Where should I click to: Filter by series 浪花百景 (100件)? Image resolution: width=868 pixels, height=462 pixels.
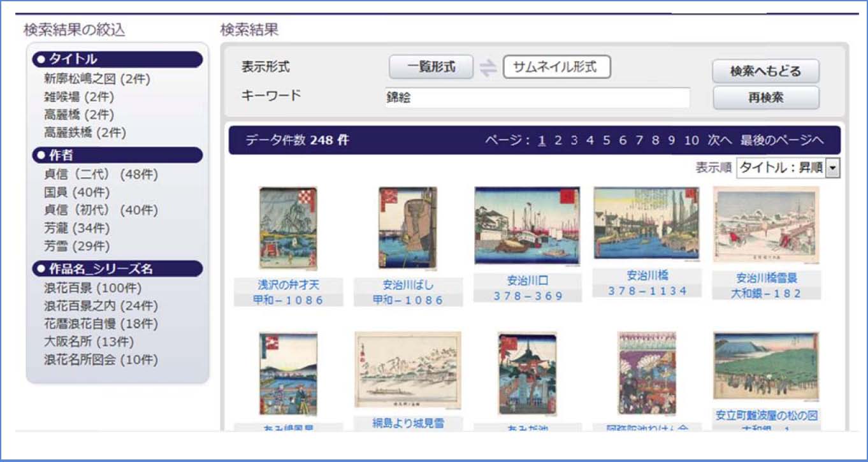click(x=92, y=288)
